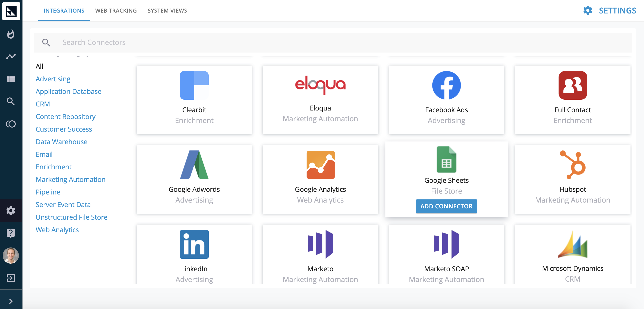Click the Google Analytics logo icon
The image size is (644, 309).
320,165
